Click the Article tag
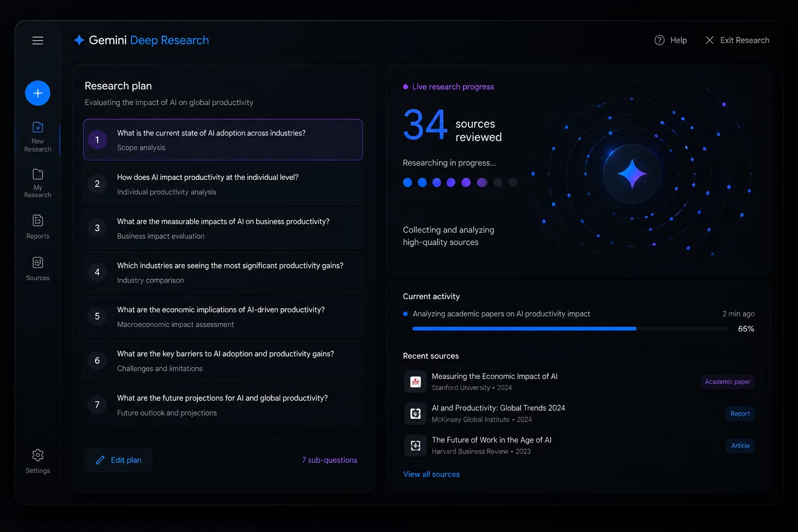 coord(740,446)
